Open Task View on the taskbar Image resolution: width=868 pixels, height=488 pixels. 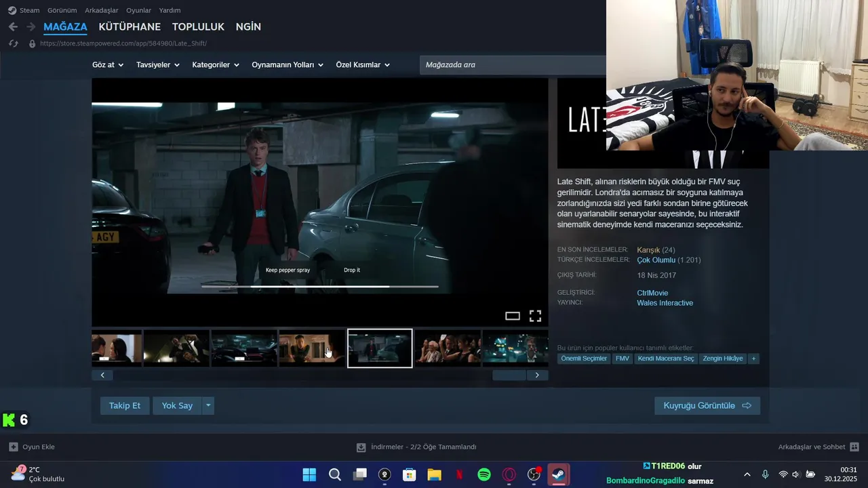point(359,474)
